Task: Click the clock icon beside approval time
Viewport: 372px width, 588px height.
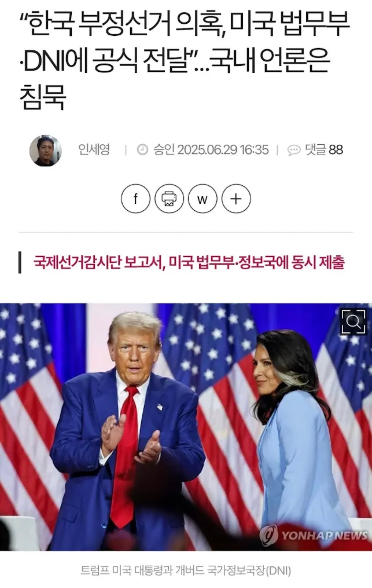Action: [143, 150]
